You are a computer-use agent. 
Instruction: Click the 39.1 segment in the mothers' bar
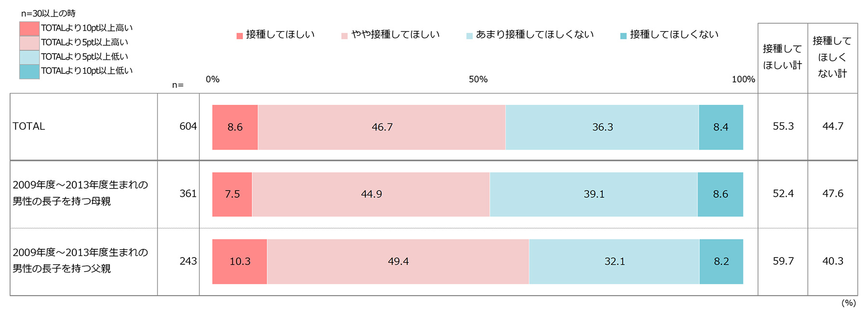click(x=594, y=194)
